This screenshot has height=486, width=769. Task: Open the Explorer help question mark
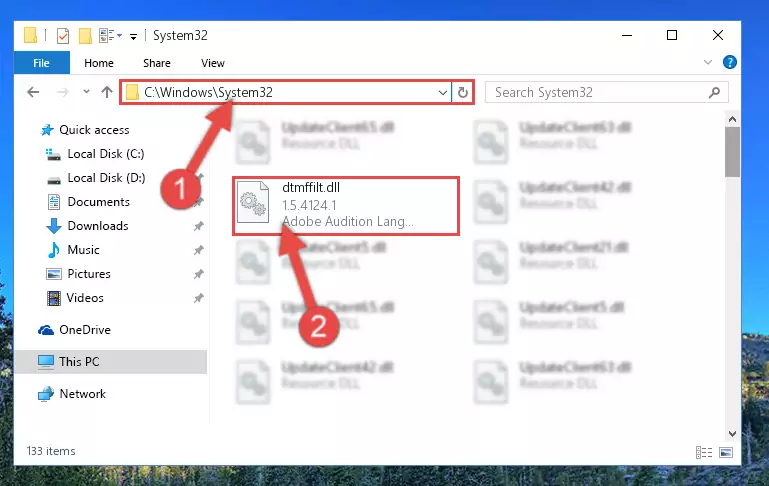[x=729, y=62]
